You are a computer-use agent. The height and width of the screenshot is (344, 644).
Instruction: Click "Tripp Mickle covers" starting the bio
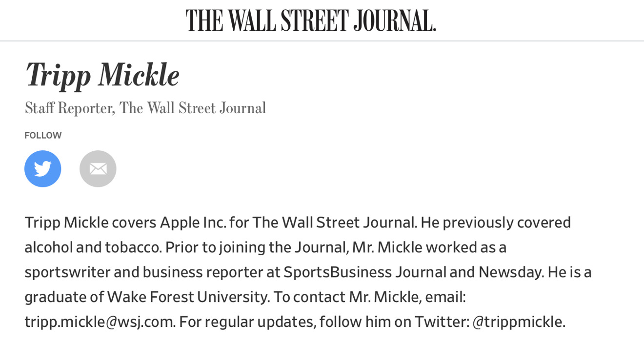(91, 223)
